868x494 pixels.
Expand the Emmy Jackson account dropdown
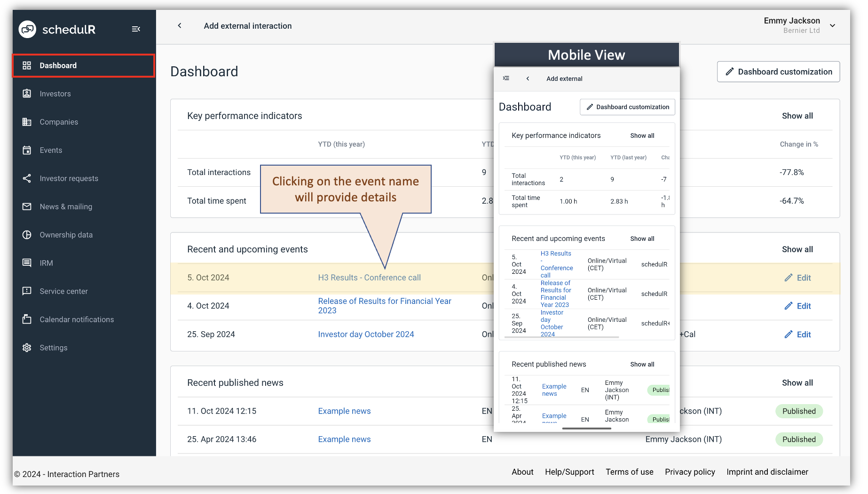click(832, 26)
